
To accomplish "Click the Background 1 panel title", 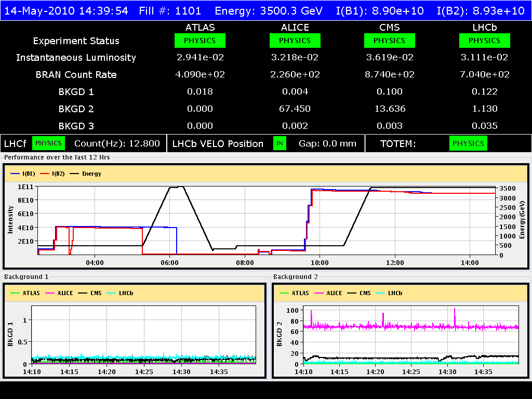I will [26, 277].
